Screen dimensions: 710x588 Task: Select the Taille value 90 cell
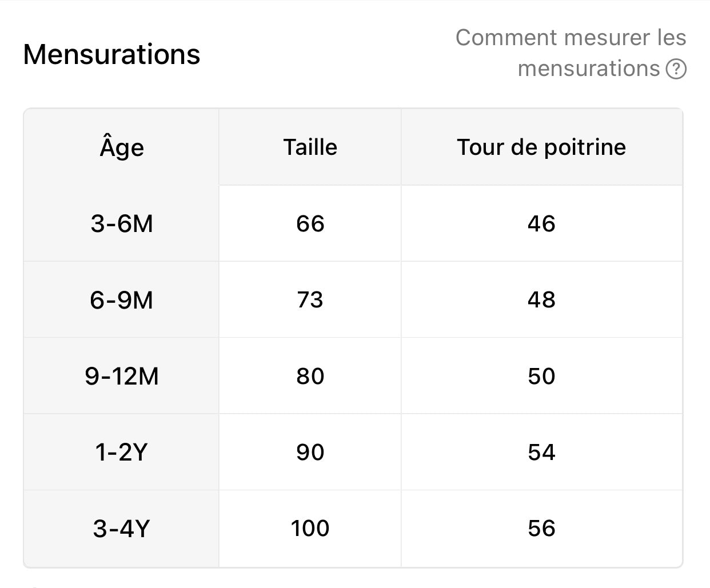coord(310,452)
